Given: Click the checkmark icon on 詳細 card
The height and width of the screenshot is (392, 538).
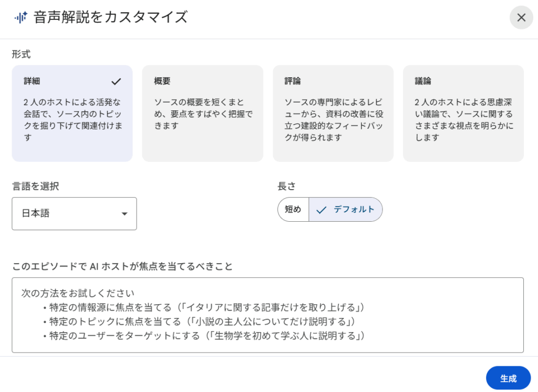Looking at the screenshot, I should click(x=116, y=81).
